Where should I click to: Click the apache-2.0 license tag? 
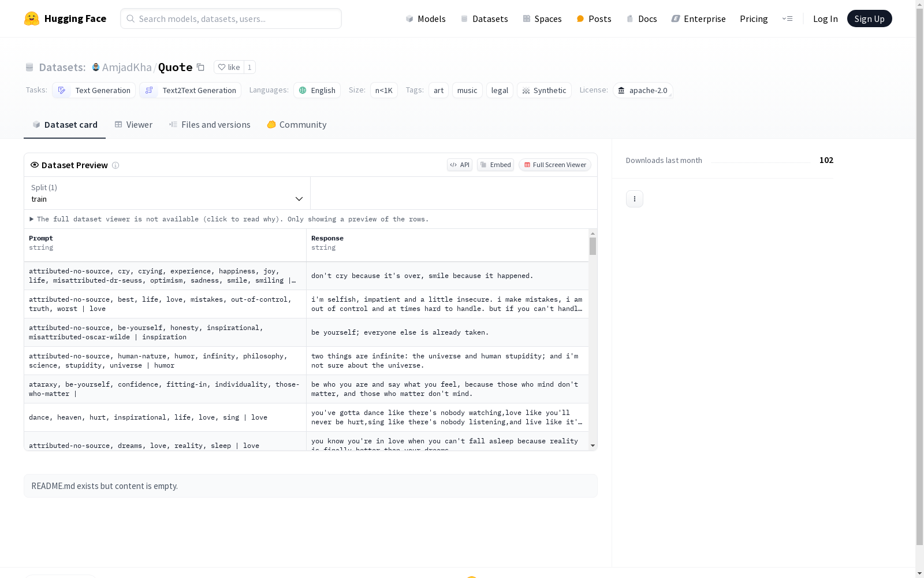tap(643, 90)
